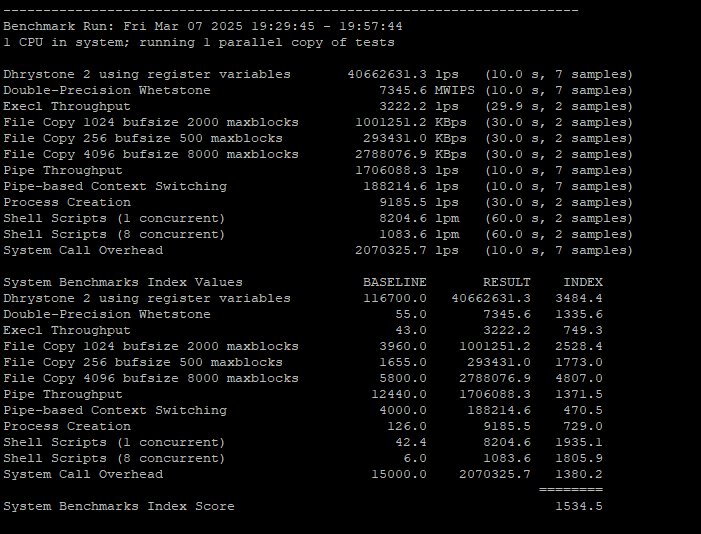This screenshot has height=534, width=701.
Task: Click the Benchmark Run date header line
Action: click(x=203, y=27)
